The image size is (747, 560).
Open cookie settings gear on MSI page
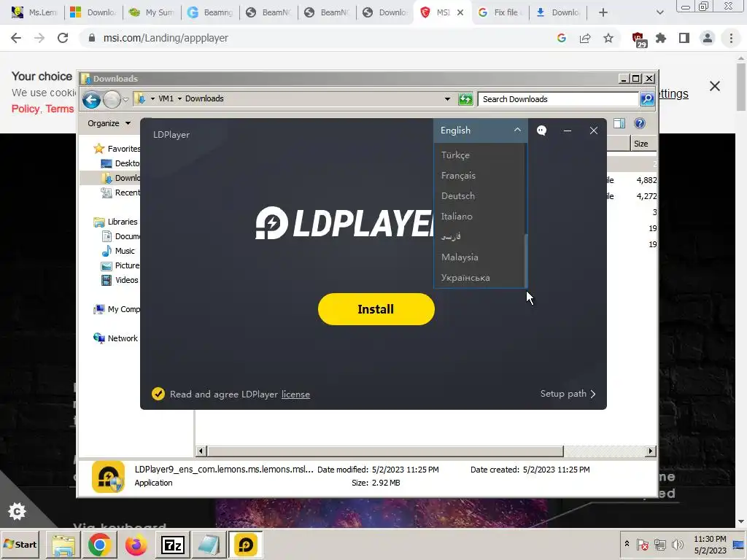(18, 511)
